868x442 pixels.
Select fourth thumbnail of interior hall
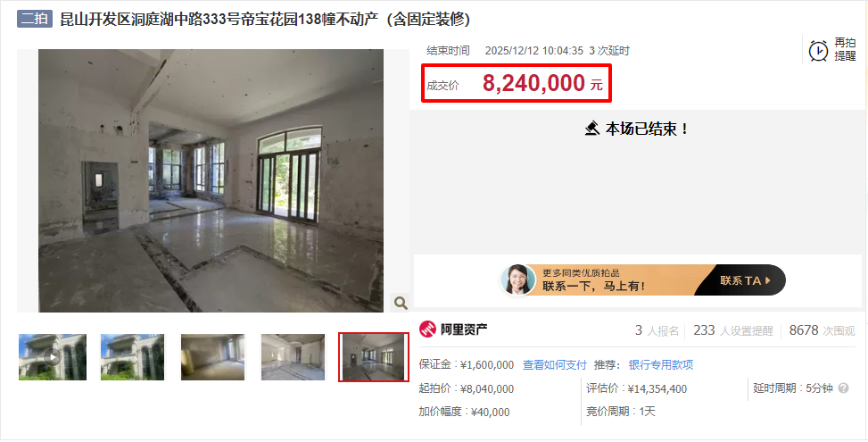click(293, 356)
